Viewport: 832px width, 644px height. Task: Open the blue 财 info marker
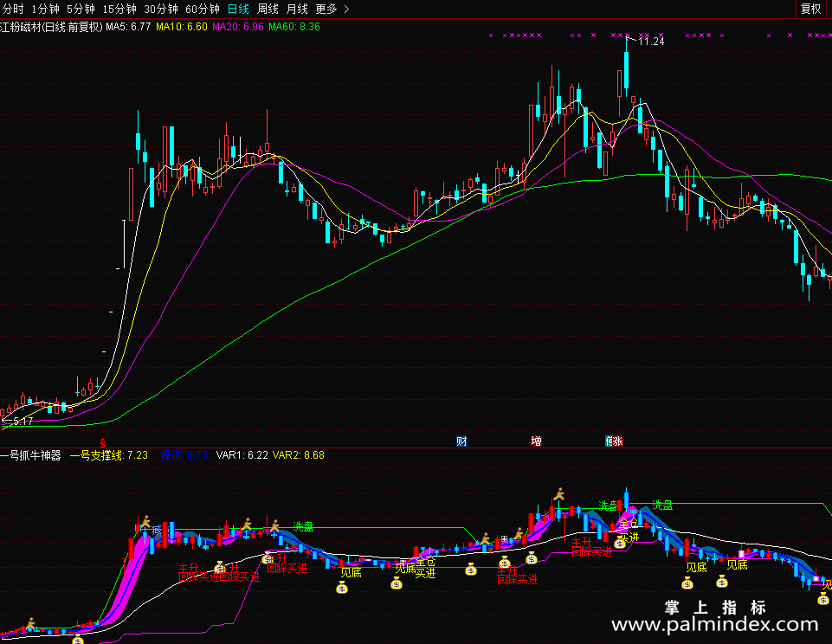(461, 441)
